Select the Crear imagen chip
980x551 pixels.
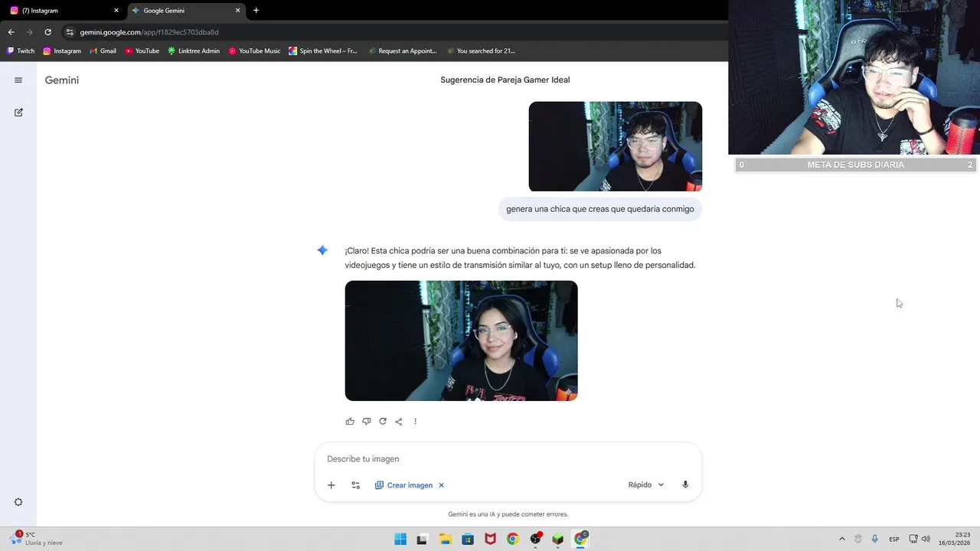pos(403,485)
